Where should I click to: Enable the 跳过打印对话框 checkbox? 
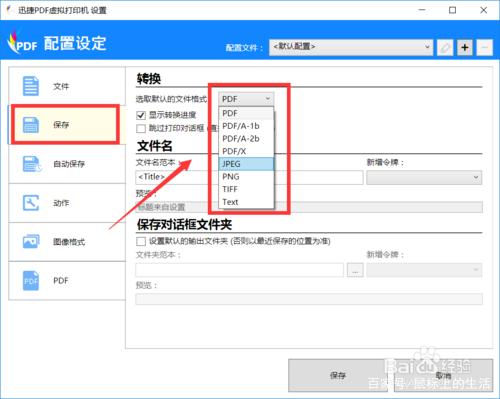click(x=141, y=128)
